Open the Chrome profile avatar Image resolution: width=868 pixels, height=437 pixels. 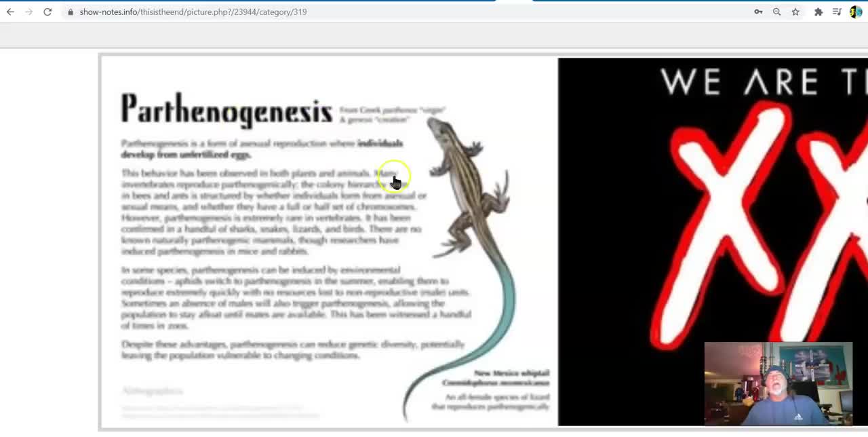tap(856, 12)
